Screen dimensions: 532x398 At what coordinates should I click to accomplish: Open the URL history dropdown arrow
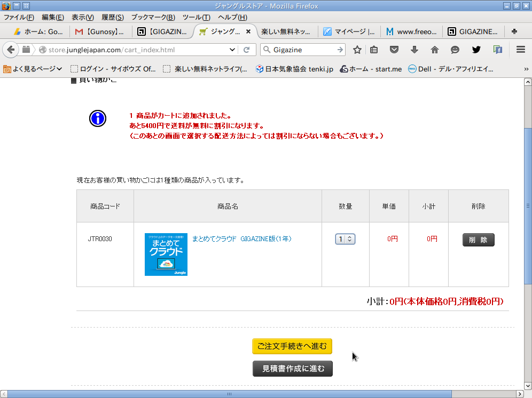[x=232, y=50]
